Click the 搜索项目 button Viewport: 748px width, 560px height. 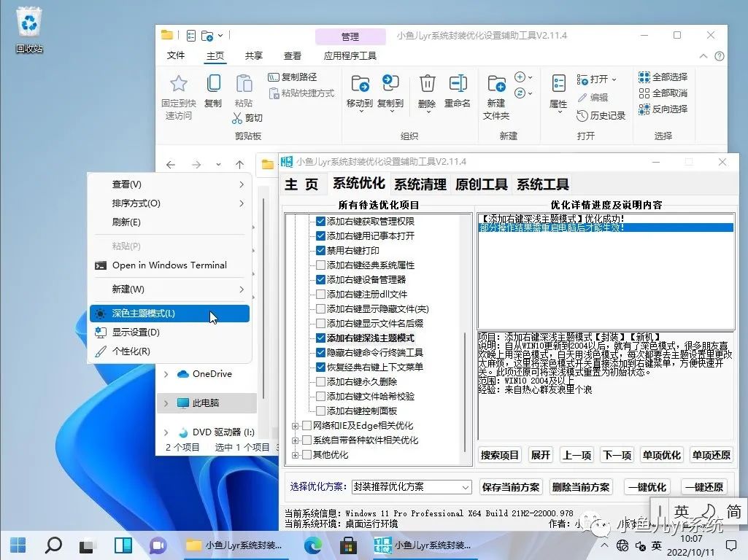point(499,455)
